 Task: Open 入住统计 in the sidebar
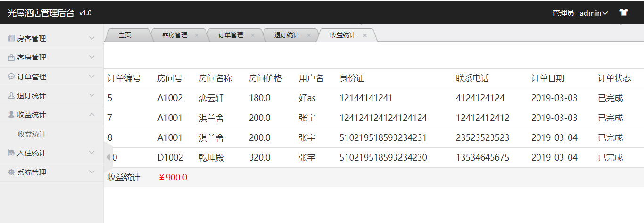coord(32,153)
